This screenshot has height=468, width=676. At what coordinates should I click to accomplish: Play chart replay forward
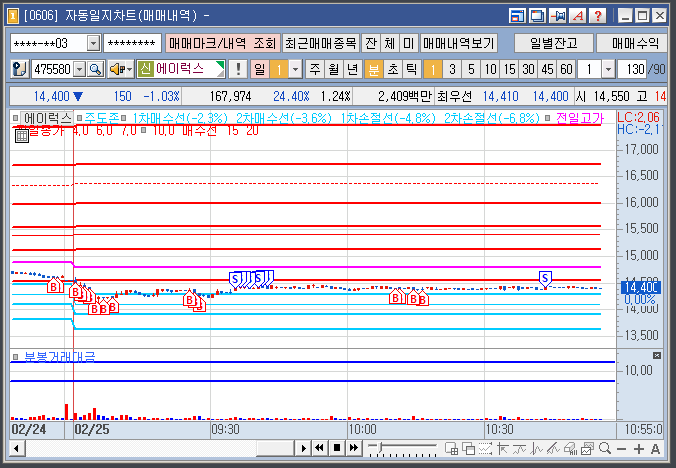pos(304,448)
